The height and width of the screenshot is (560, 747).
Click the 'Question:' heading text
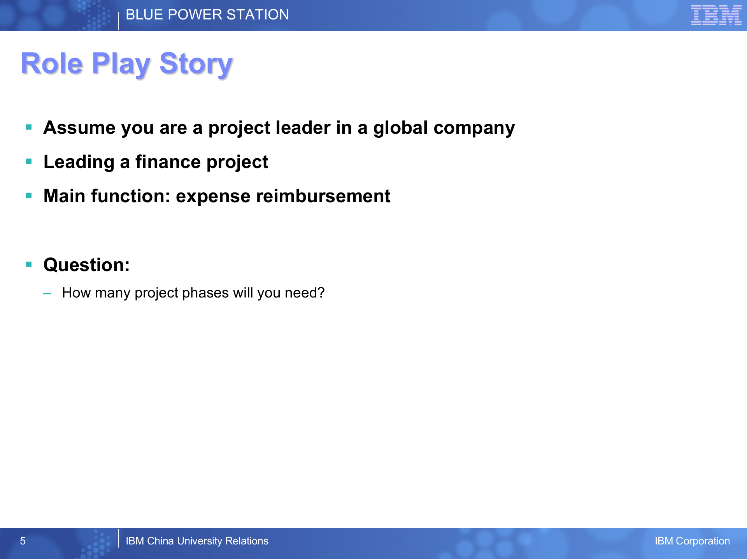[x=86, y=265]
